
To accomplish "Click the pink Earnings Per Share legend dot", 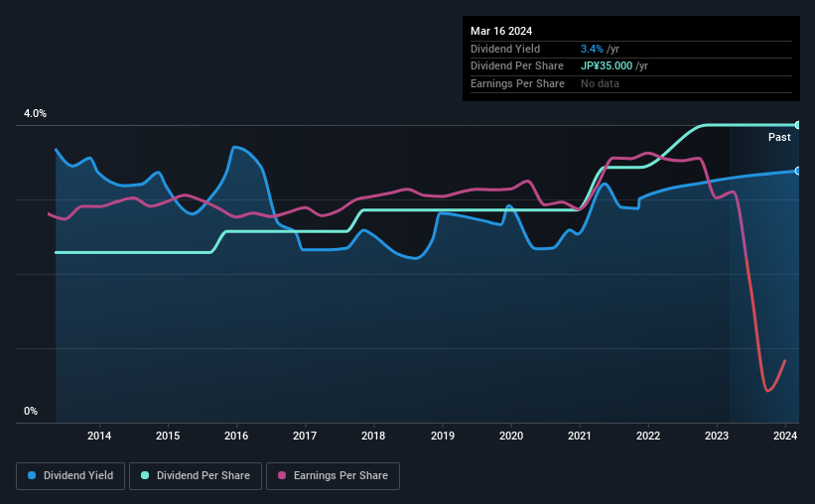I will [282, 475].
